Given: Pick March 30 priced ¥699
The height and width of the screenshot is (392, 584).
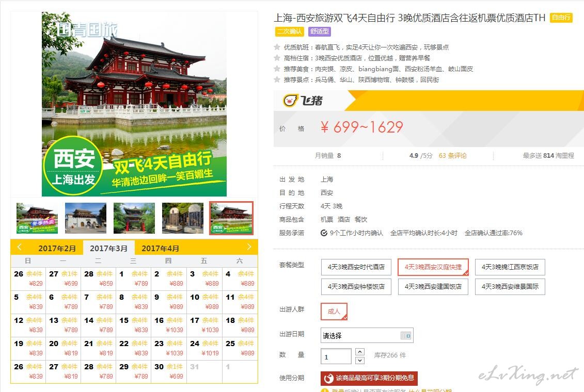Looking at the screenshot, I should [x=169, y=371].
